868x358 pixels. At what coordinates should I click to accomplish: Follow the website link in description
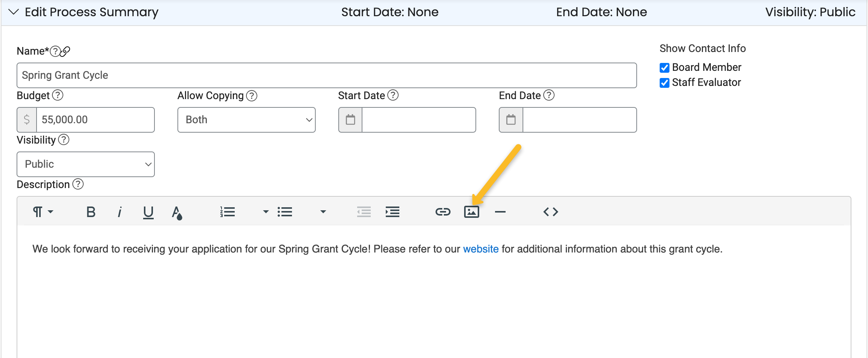click(481, 249)
